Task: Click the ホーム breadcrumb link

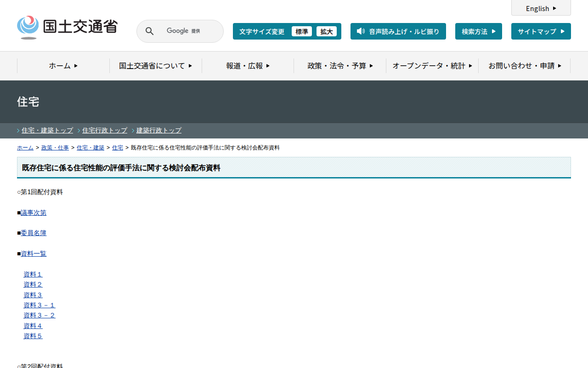Action: (x=25, y=148)
